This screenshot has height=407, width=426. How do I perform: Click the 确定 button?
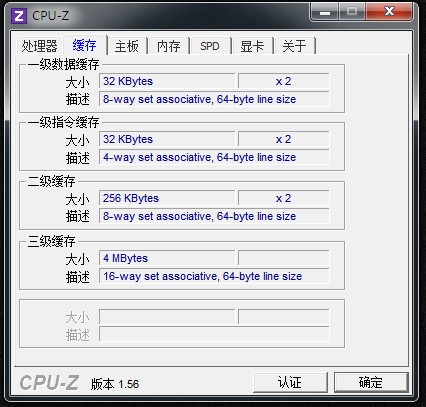point(371,382)
